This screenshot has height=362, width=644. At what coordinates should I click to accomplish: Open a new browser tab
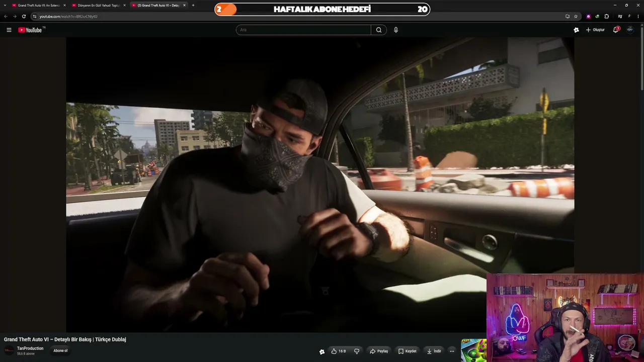point(193,6)
